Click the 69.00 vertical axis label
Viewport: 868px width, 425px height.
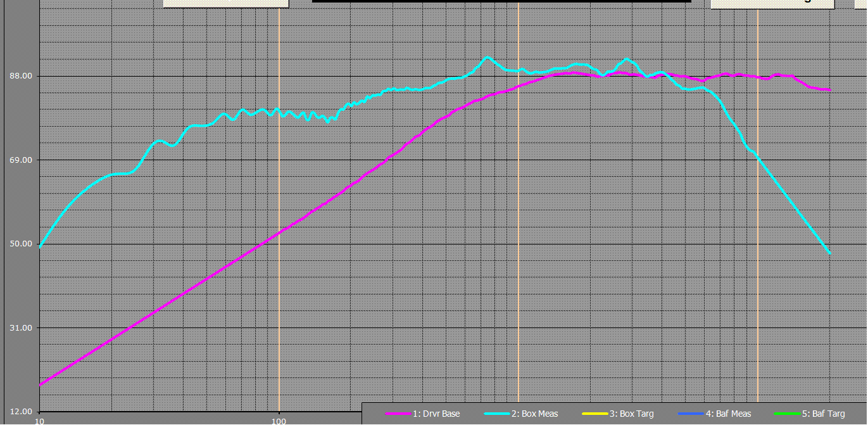coord(22,160)
